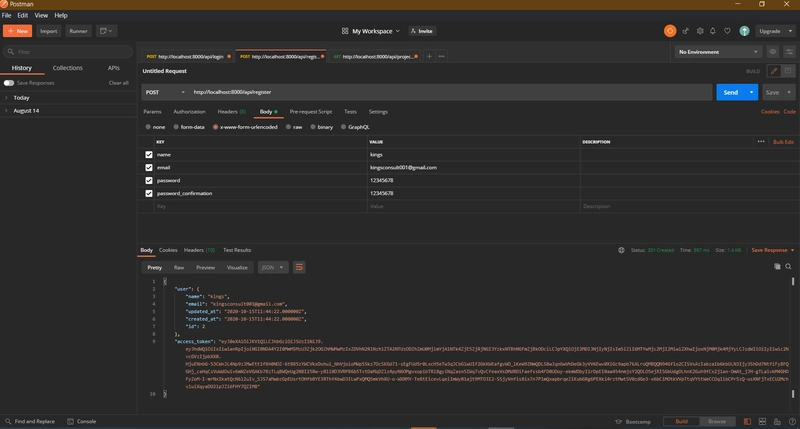Click the new window layout icon
800x429 pixels.
pyautogui.click(x=106, y=31)
